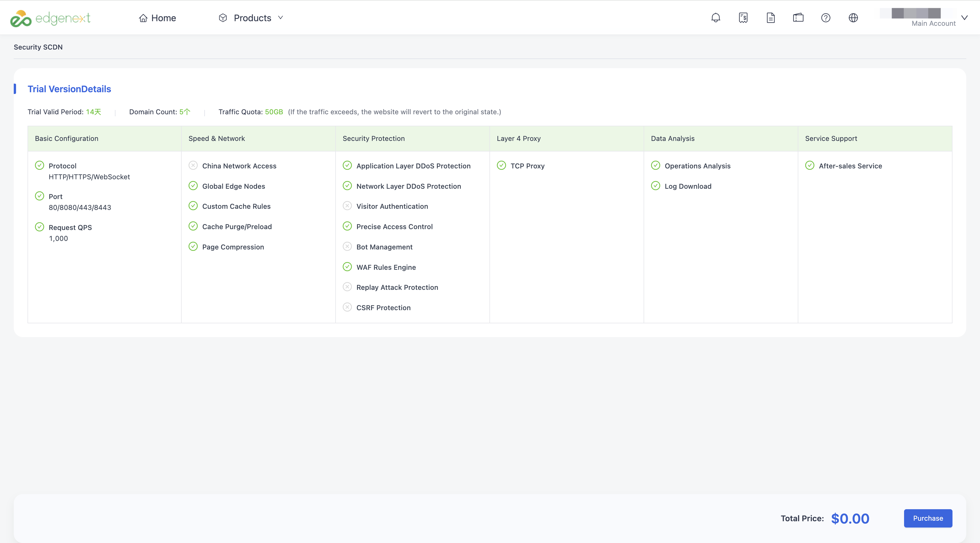Click the 5个 domain count value
Screen dimensions: 980x543
point(185,112)
